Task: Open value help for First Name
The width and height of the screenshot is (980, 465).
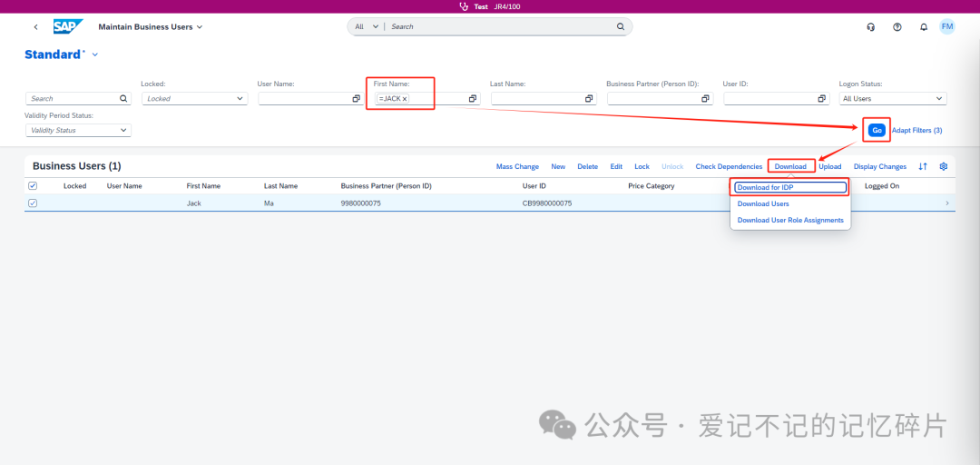Action: coord(473,98)
